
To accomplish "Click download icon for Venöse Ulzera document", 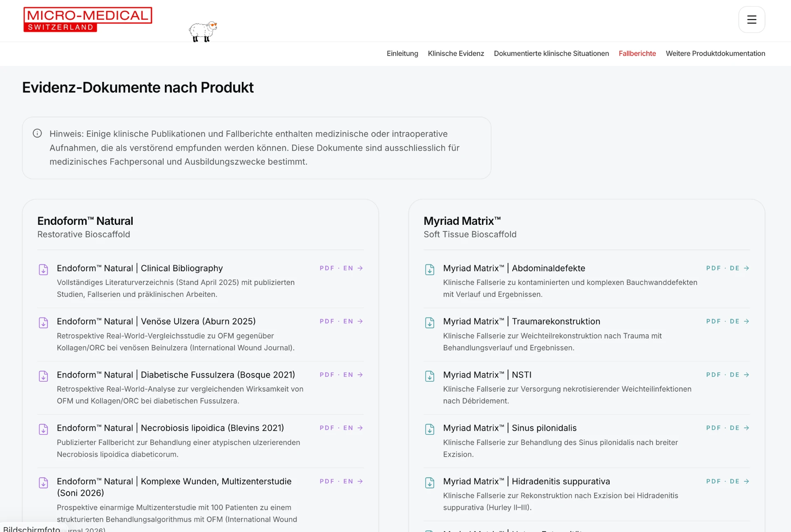I will coord(43,322).
